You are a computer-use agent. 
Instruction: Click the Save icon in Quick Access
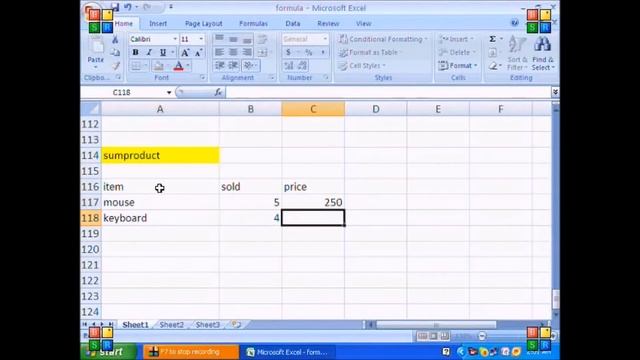click(x=115, y=7)
